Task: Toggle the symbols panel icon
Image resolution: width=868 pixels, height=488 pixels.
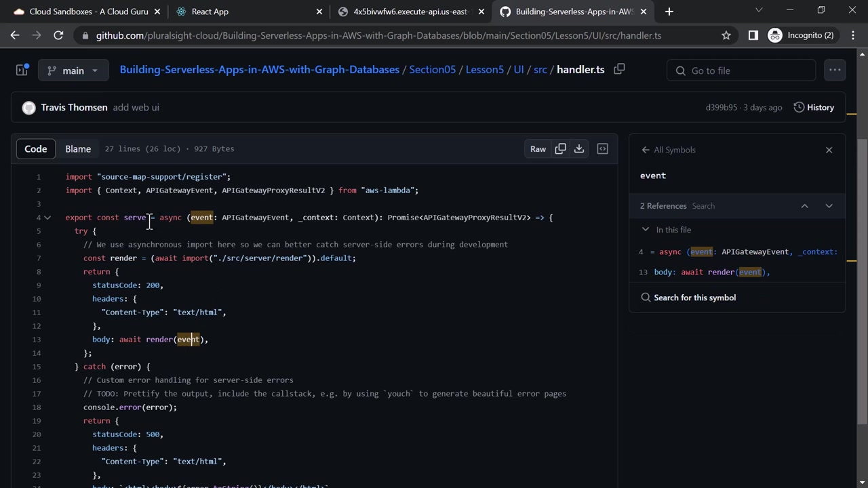Action: pos(602,149)
